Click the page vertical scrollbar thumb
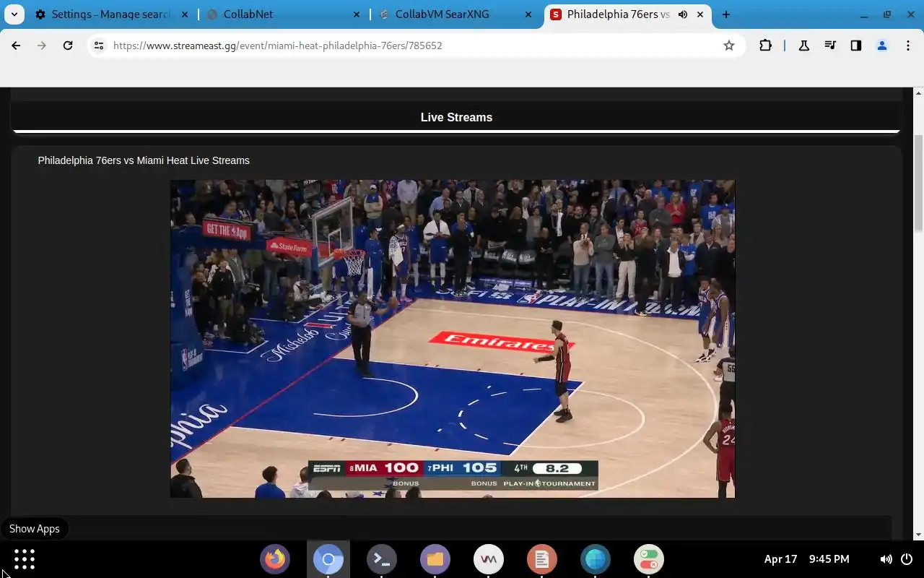Image resolution: width=924 pixels, height=578 pixels. 918,182
